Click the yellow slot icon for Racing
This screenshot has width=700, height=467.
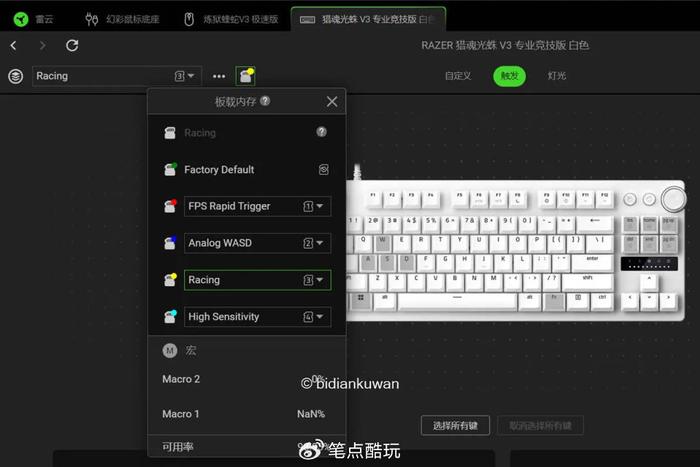(x=170, y=280)
